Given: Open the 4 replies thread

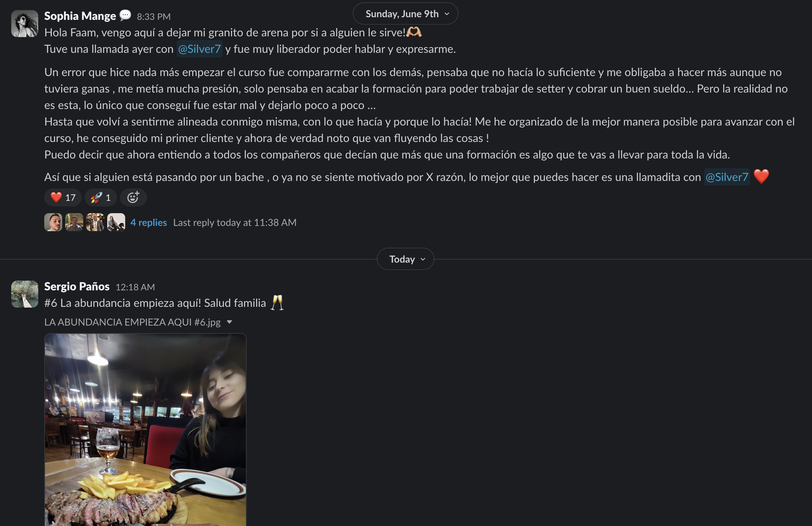Looking at the screenshot, I should 148,223.
